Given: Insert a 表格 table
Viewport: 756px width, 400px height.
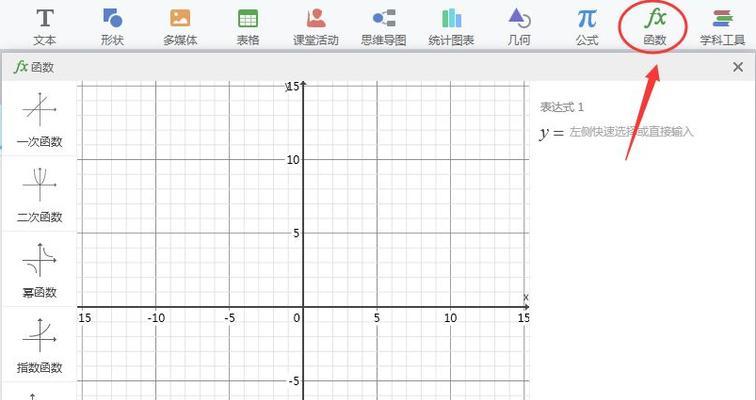Looking at the screenshot, I should click(x=248, y=27).
